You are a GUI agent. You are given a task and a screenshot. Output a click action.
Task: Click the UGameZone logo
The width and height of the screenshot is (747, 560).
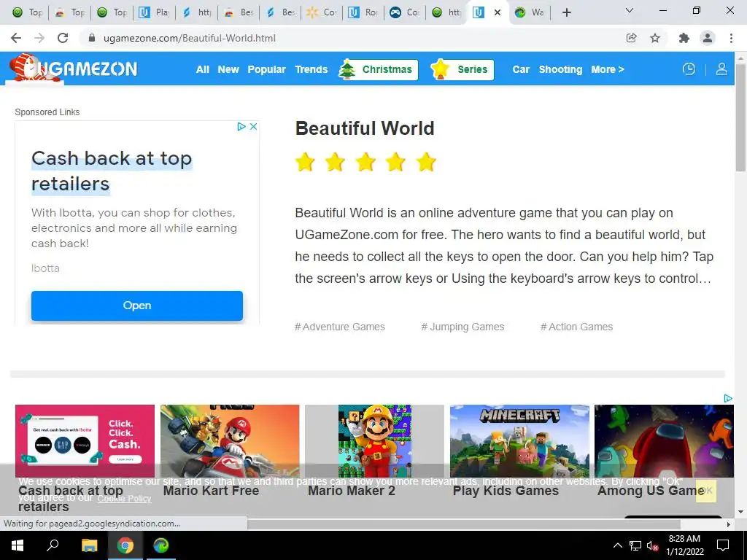tap(74, 68)
